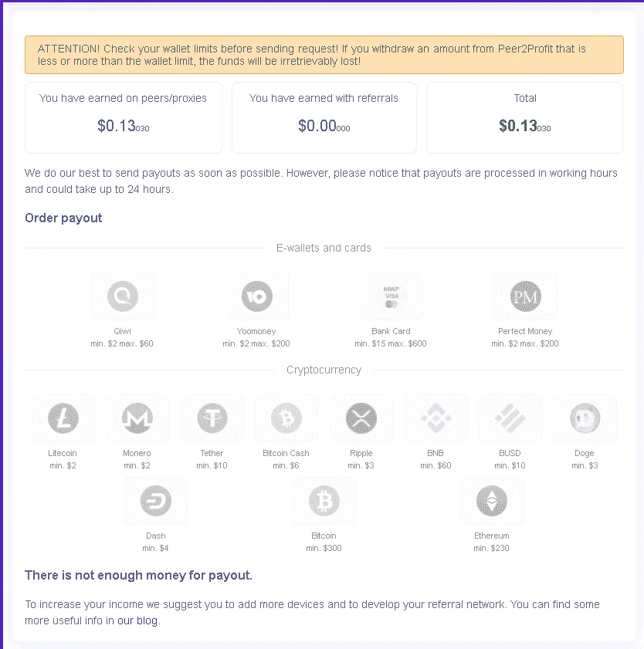Image resolution: width=644 pixels, height=649 pixels.
Task: Choose the Bitcoin payout icon
Action: click(x=324, y=501)
